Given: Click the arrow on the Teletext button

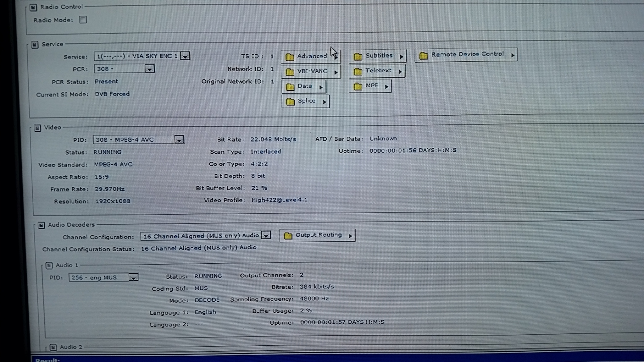Looking at the screenshot, I should (x=400, y=72).
